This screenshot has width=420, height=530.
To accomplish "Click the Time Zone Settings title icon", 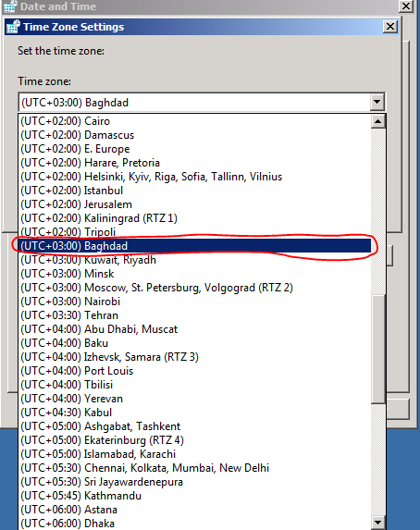I will 13,27.
